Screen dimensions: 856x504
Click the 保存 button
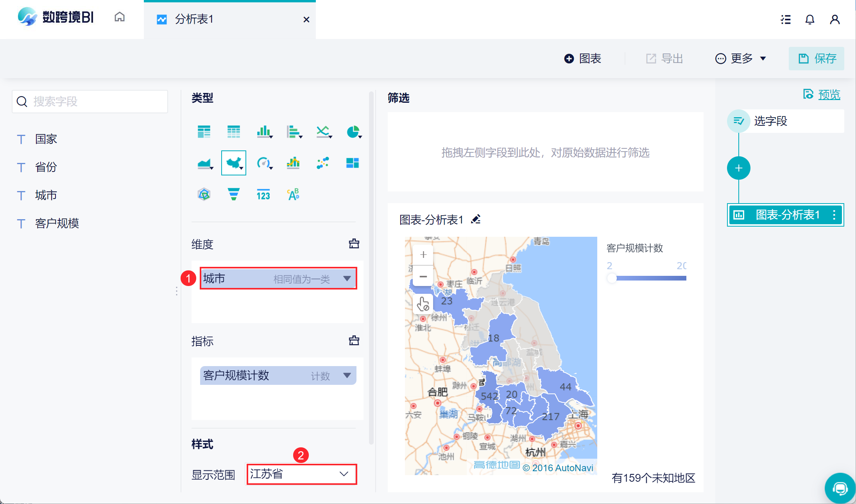tap(816, 59)
